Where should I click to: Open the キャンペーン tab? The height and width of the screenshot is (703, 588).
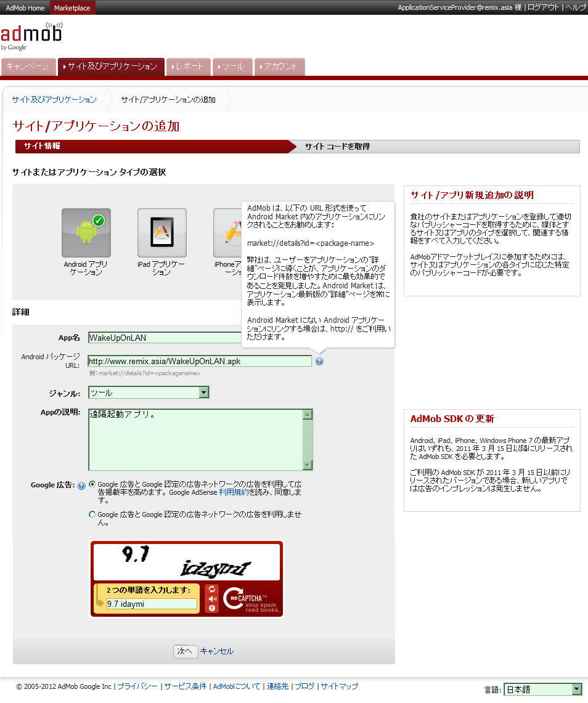[28, 67]
